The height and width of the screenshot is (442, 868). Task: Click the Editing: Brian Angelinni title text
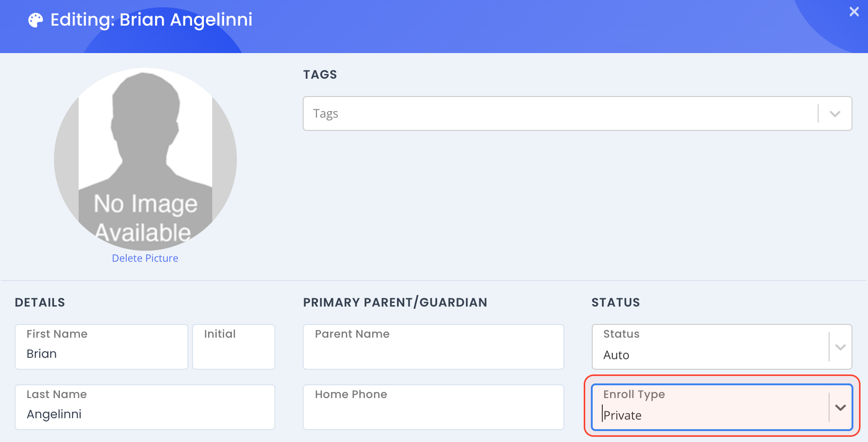click(151, 20)
